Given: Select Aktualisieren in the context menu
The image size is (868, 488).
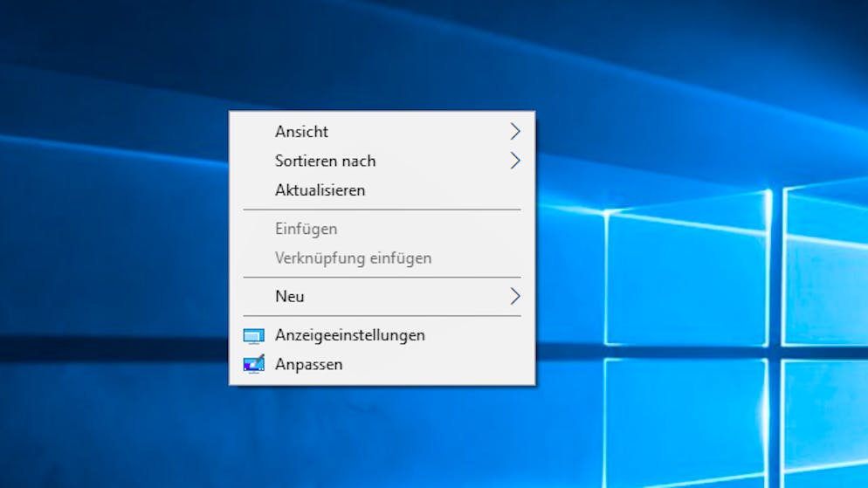Looking at the screenshot, I should click(382, 190).
